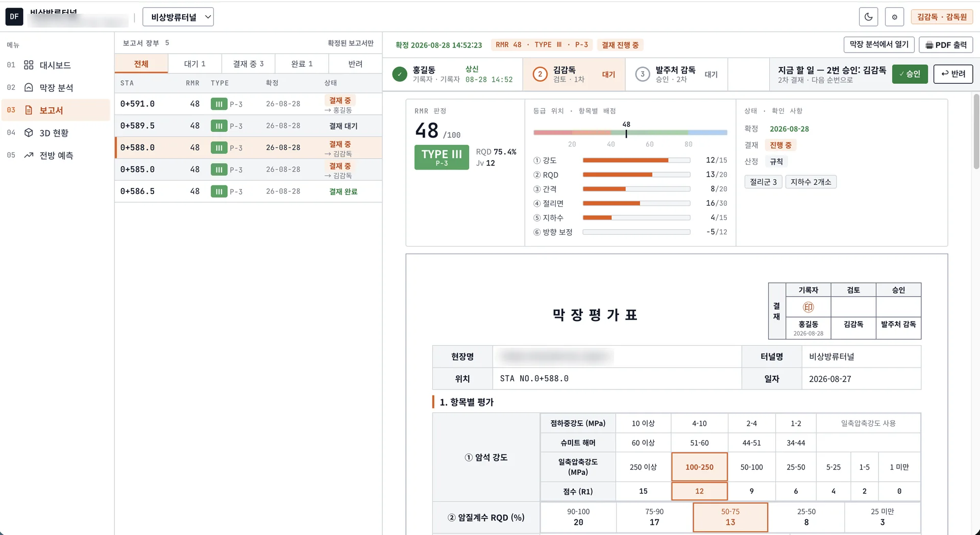980x535 pixels.
Task: Click the DF logo badge
Action: click(14, 17)
